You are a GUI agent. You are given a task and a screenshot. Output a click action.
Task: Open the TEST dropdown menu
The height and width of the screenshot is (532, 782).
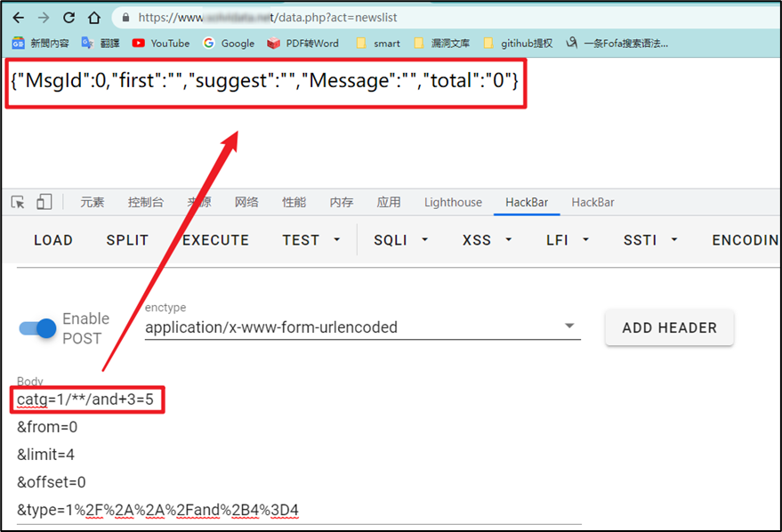(x=311, y=240)
